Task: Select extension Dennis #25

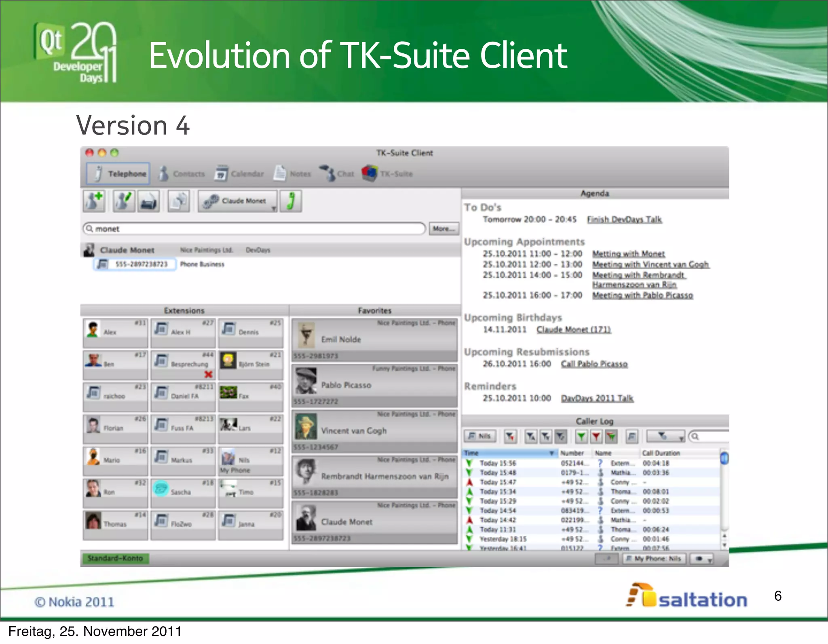Action: click(x=250, y=333)
